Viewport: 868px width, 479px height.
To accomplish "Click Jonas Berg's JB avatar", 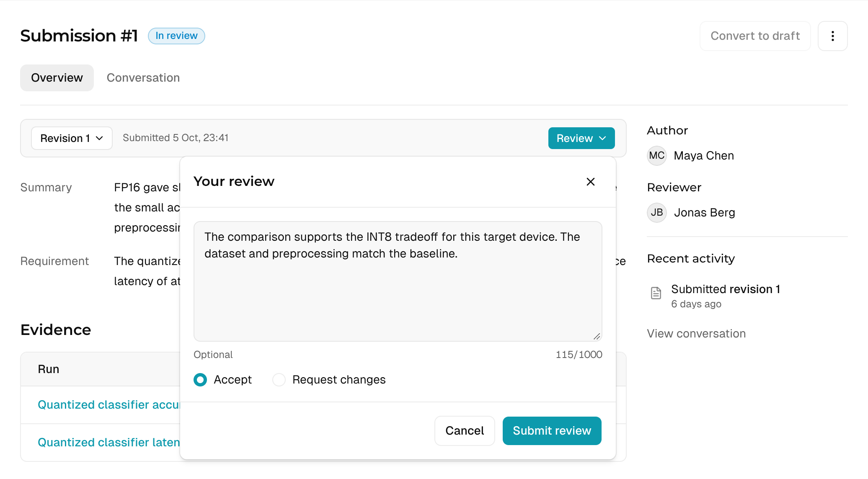I will (657, 213).
